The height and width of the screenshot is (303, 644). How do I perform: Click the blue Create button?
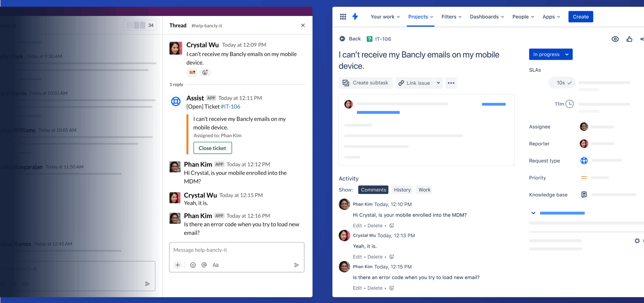click(x=581, y=17)
